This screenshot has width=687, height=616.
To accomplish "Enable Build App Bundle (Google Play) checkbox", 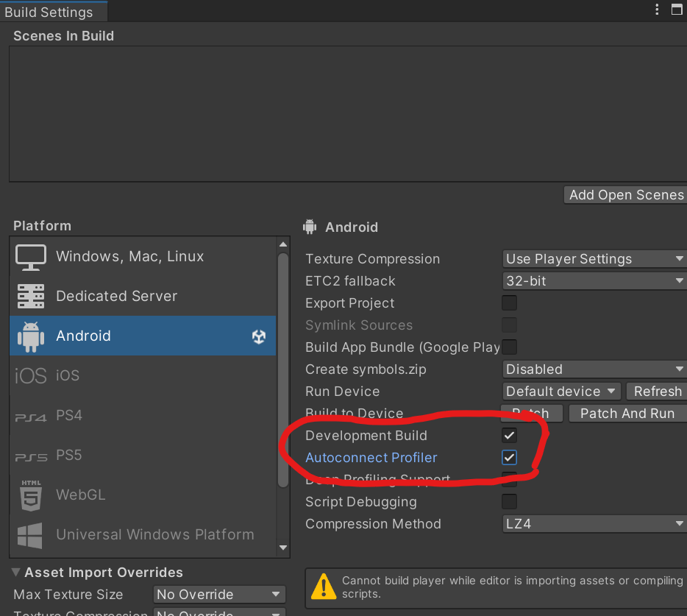I will coord(509,347).
